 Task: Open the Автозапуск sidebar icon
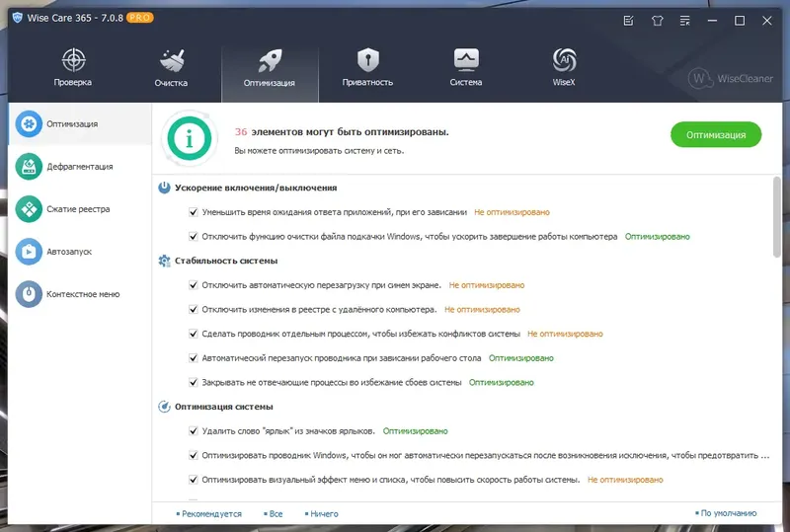29,252
